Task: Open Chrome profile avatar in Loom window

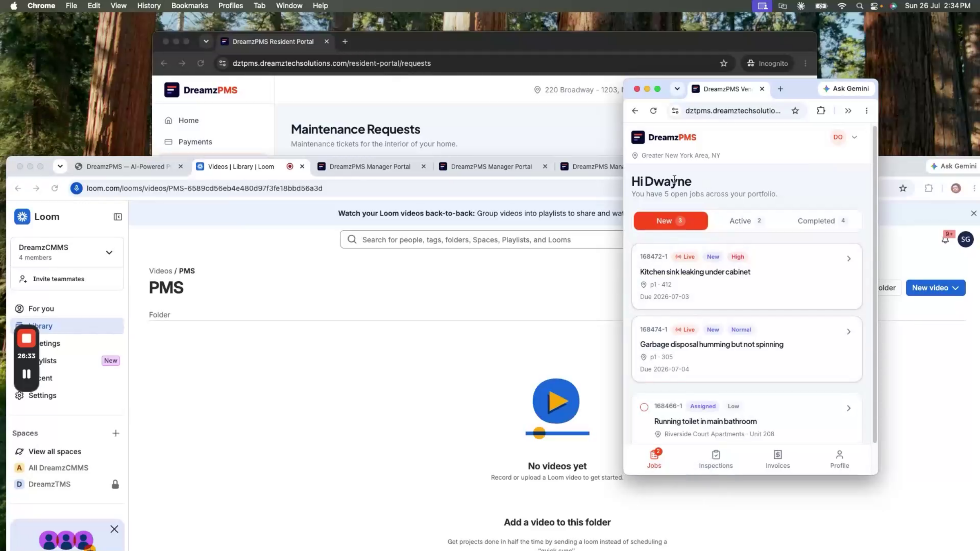Action: [x=956, y=188]
